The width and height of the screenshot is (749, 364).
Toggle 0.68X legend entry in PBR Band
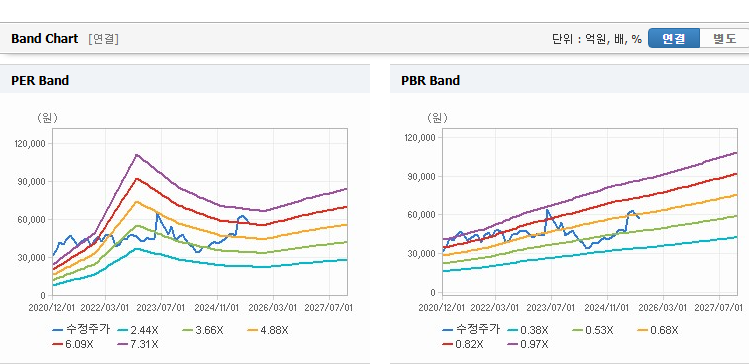pos(659,330)
